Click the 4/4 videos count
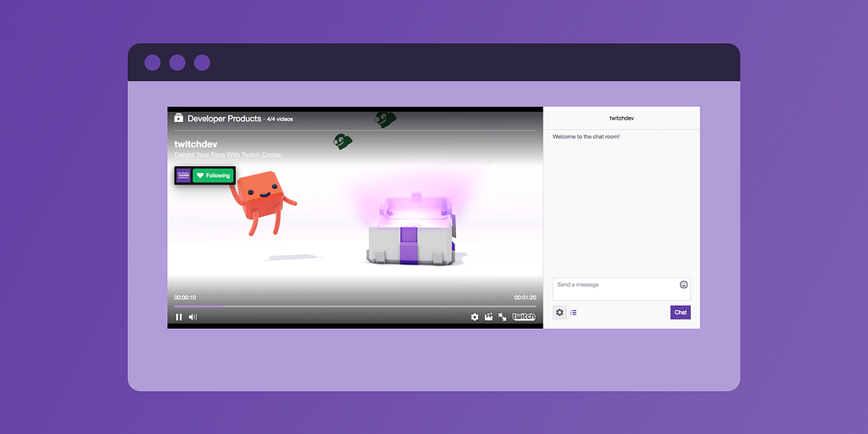 click(x=280, y=119)
